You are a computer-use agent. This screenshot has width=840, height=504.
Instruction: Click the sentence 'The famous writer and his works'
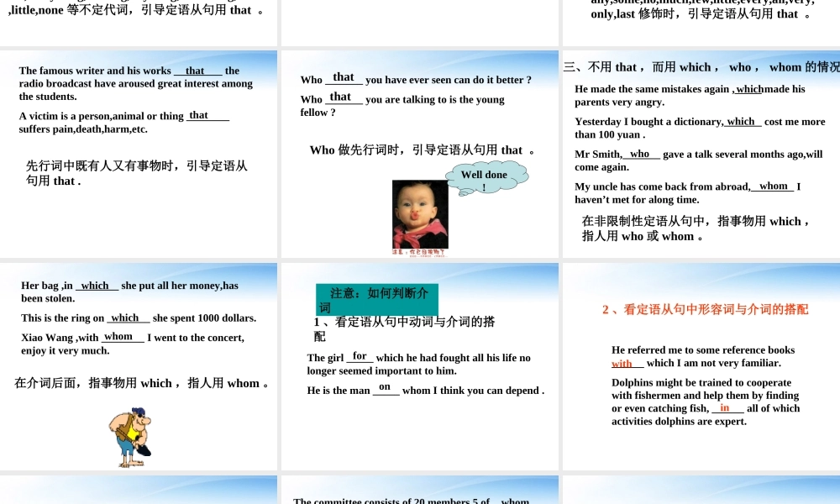click(95, 71)
